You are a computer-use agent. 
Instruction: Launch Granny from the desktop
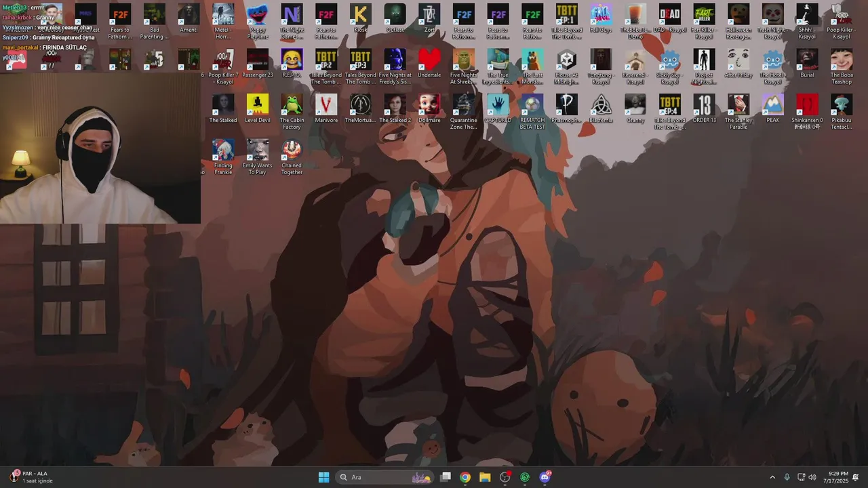635,109
